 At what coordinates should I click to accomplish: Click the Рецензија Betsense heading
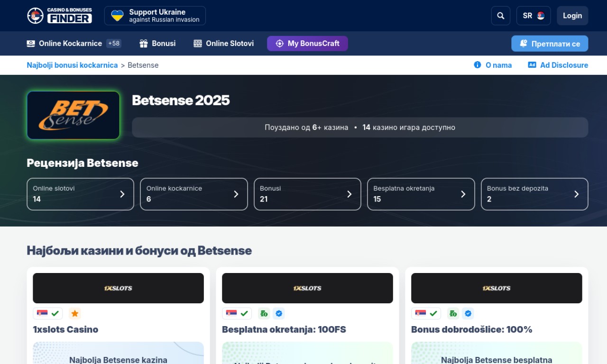[83, 163]
